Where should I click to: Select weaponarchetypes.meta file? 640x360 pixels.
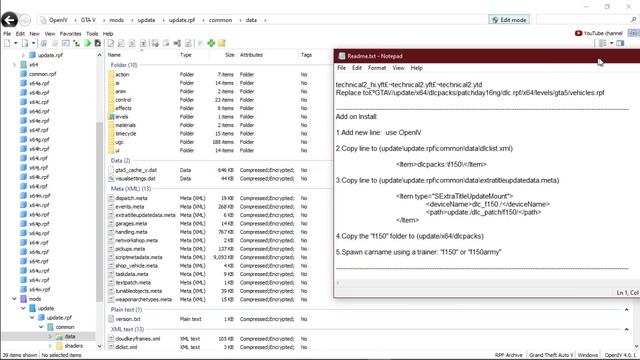[x=143, y=299]
